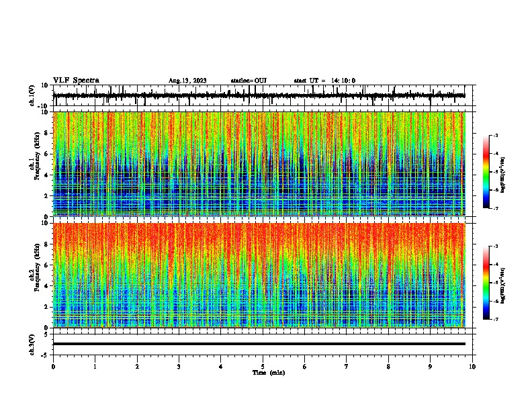The image size is (532, 411).
Task: Click the ch.1 spectrogram color bar
Action: pyautogui.click(x=486, y=172)
